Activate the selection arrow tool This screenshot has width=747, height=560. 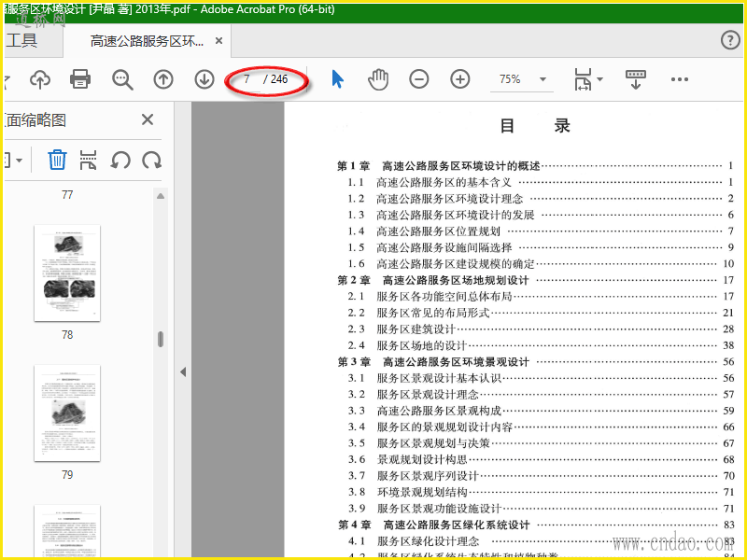coord(337,79)
